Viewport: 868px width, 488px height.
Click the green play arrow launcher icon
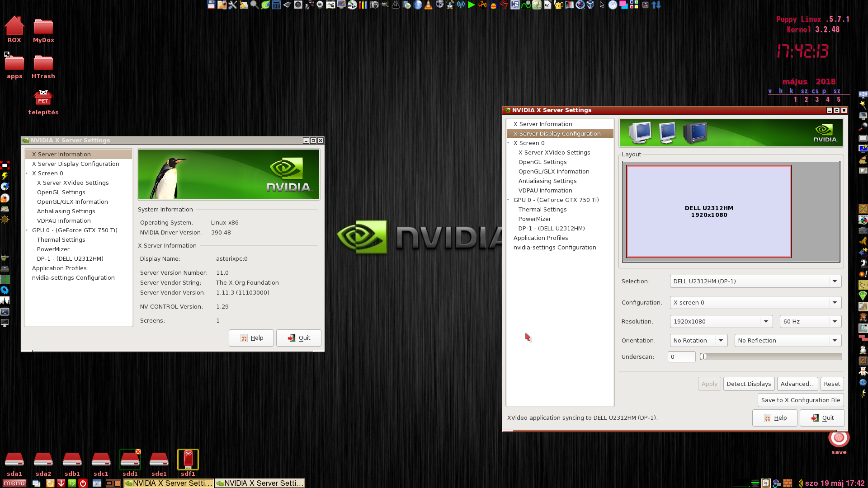[471, 5]
